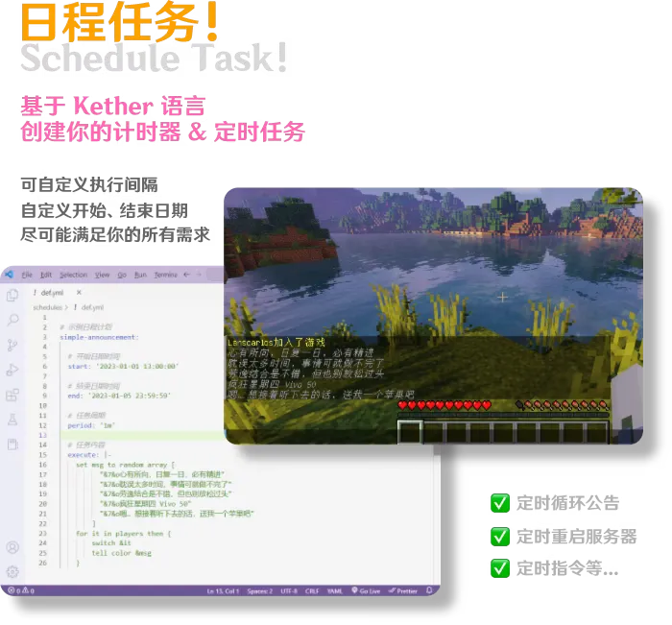Click the schedules folder in the breadcrumb
672x625 pixels.
click(47, 307)
